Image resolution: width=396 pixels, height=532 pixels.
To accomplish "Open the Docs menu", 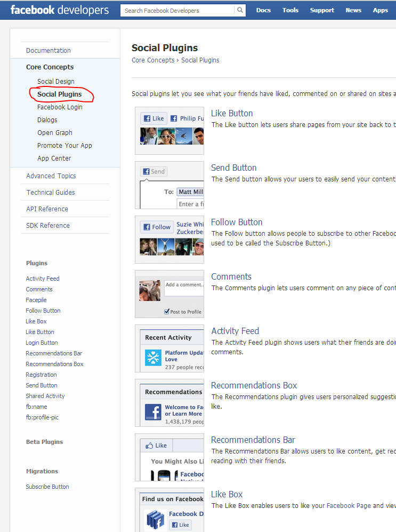I will [x=263, y=10].
